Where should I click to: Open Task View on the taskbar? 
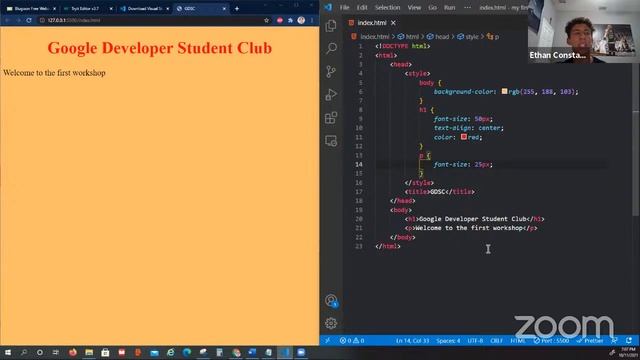(56, 352)
